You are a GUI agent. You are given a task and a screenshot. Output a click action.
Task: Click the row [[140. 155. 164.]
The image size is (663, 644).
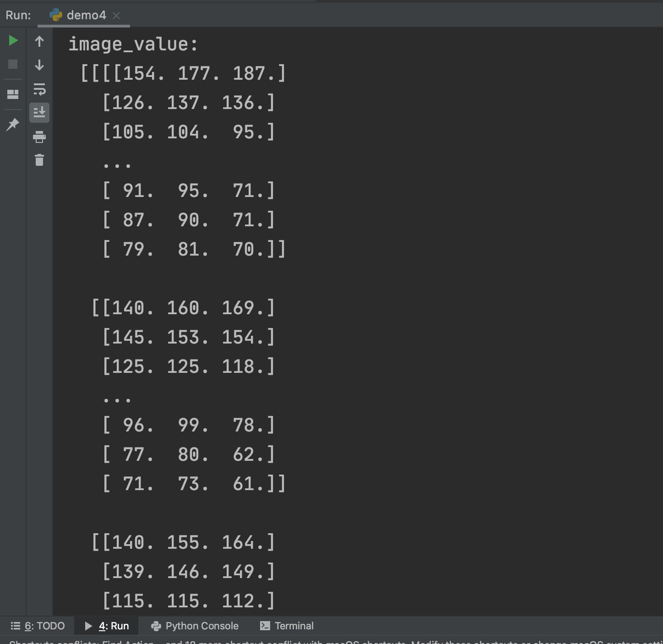click(183, 542)
